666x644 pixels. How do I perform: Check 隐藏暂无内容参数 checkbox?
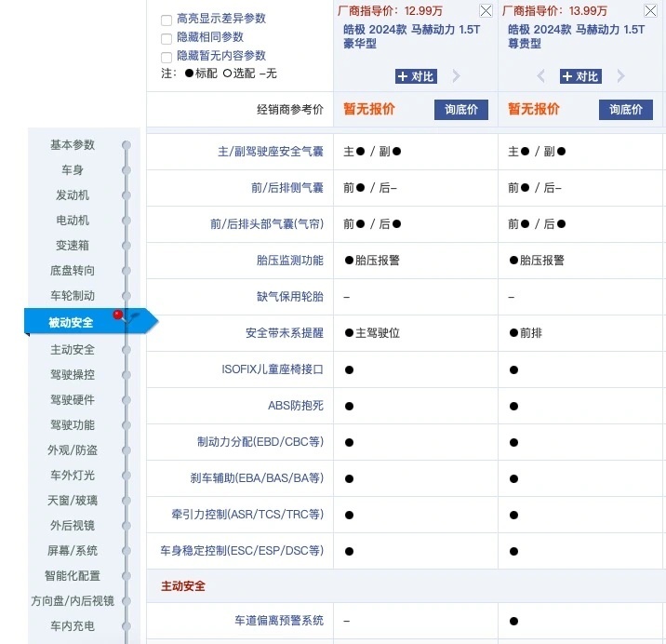(x=166, y=58)
